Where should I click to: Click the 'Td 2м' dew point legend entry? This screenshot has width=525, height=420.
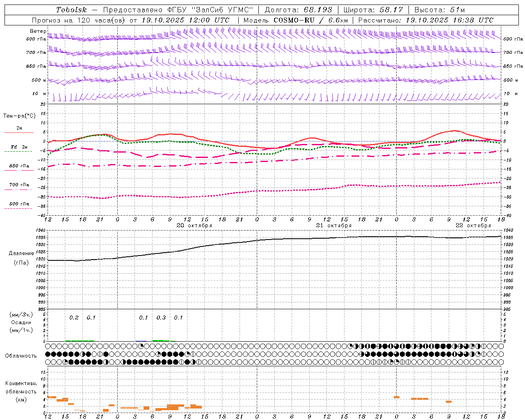point(19,147)
